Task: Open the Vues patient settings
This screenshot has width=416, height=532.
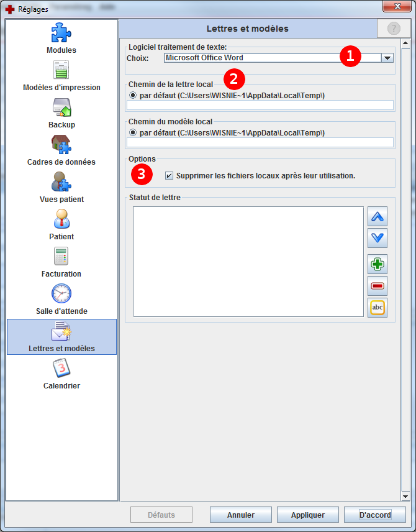Action: pyautogui.click(x=61, y=182)
